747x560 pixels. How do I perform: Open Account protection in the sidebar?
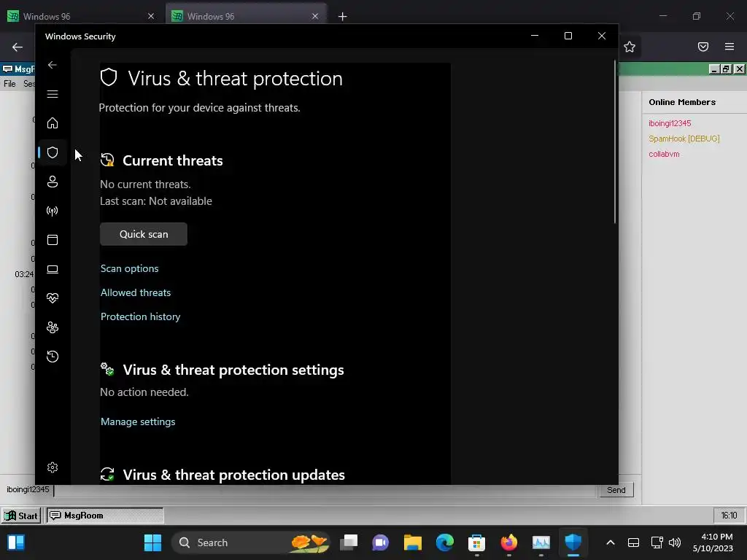tap(53, 182)
